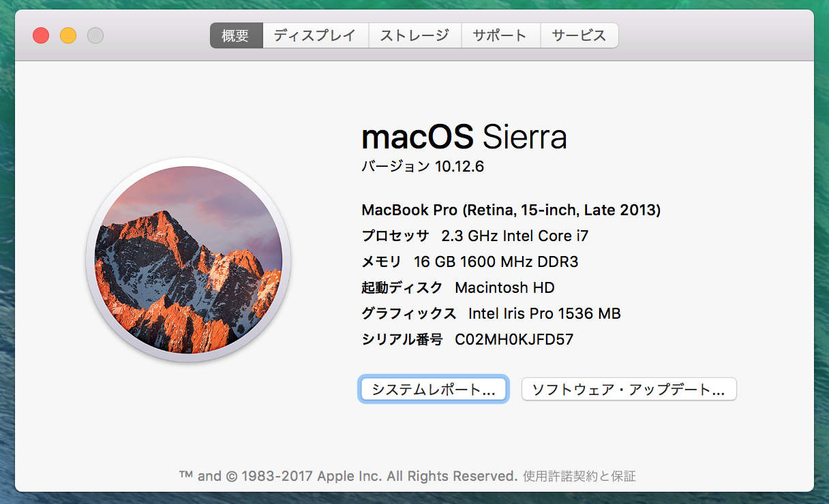Click the グラフィックス label
Screen dimensions: 829x504
click(409, 314)
